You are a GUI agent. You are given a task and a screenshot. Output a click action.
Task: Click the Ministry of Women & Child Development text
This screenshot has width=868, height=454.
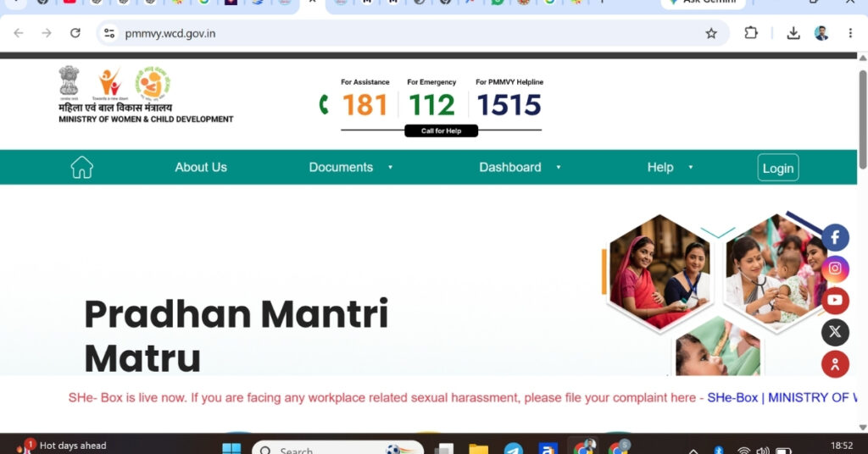(x=146, y=119)
